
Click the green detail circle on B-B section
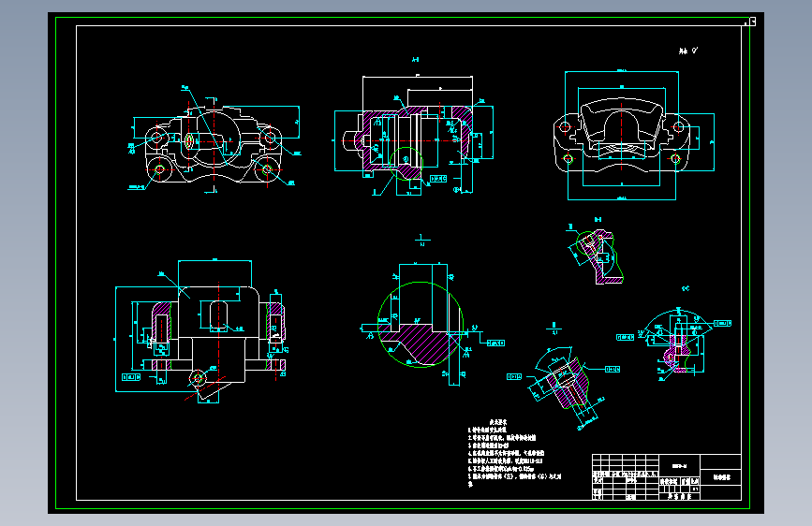pyautogui.click(x=587, y=242)
